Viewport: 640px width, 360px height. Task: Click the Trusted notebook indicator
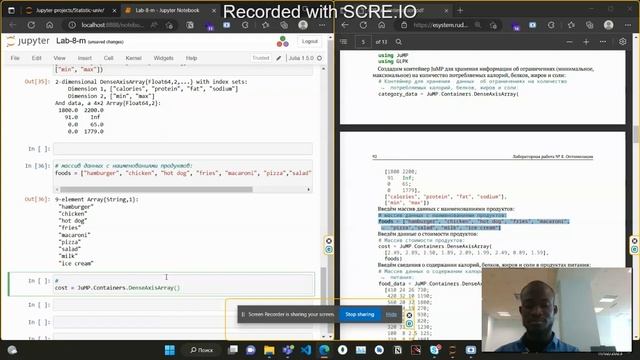tap(260, 58)
